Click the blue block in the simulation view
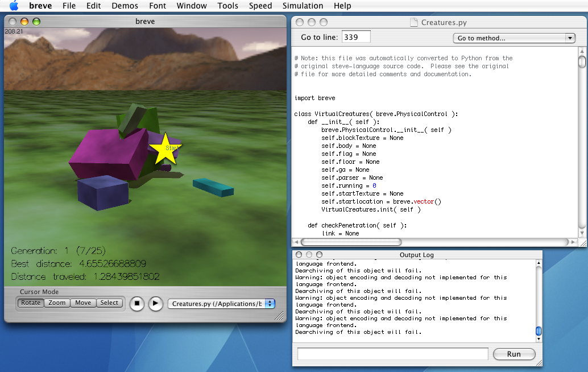Screen dimensions: 588x372 pyautogui.click(x=103, y=193)
